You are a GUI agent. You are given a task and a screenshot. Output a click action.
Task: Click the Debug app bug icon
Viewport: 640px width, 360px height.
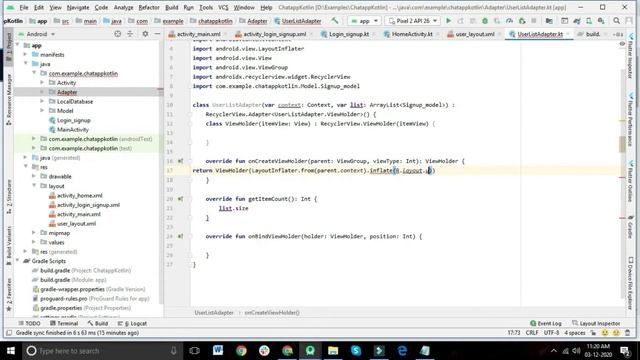point(485,20)
